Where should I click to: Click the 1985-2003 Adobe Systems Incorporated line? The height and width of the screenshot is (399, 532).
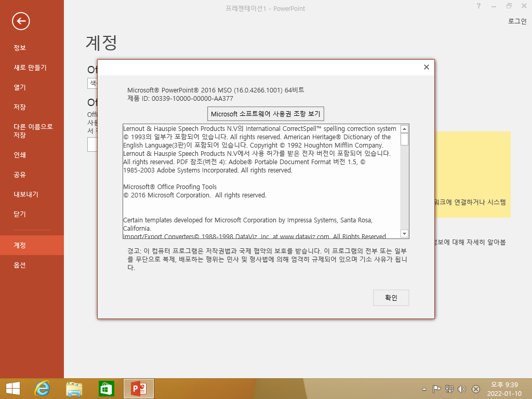(x=208, y=170)
